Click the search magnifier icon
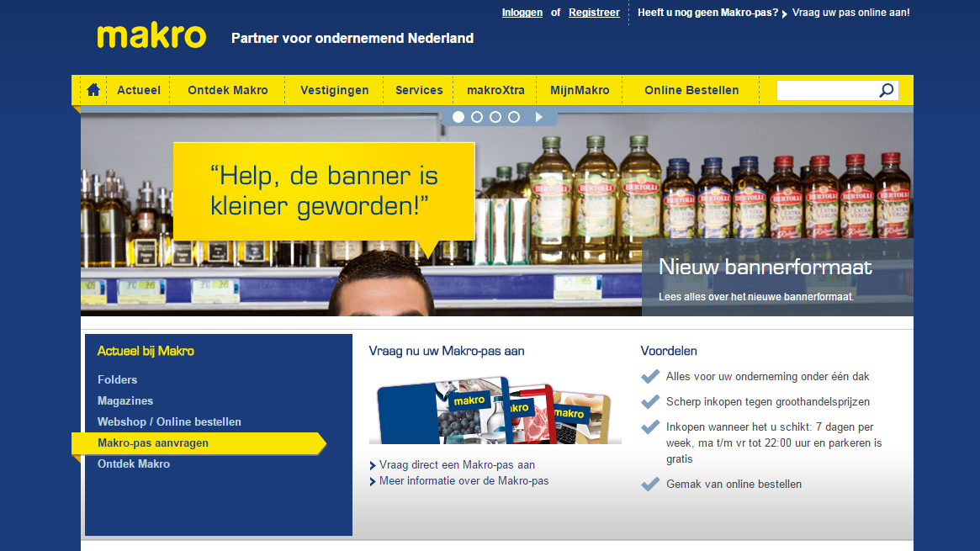The height and width of the screenshot is (551, 980). [x=887, y=91]
